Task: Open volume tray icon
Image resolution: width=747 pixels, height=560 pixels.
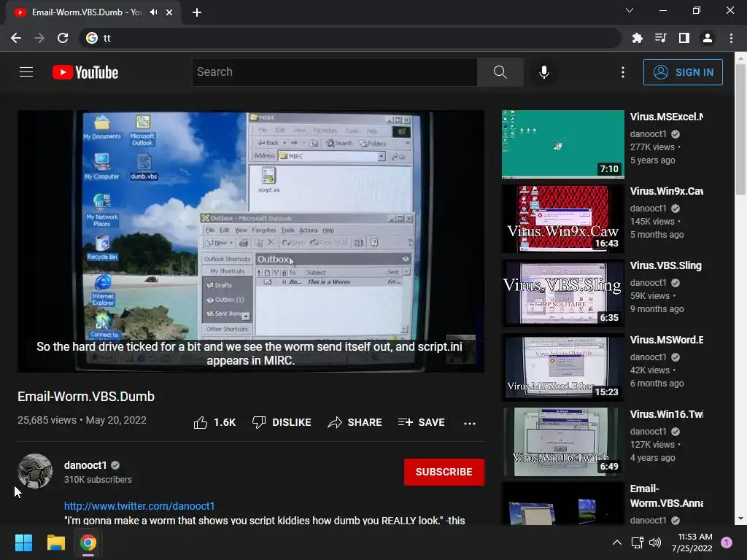Action: coord(655,542)
